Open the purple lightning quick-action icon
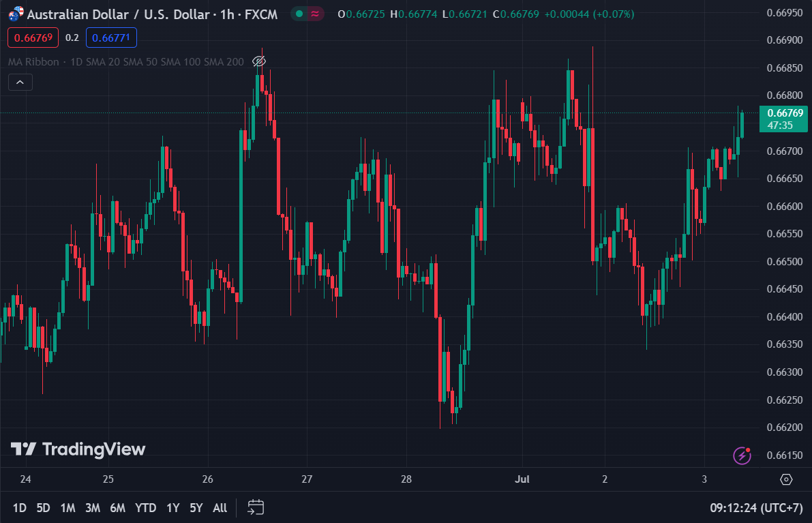The width and height of the screenshot is (812, 523). click(742, 455)
